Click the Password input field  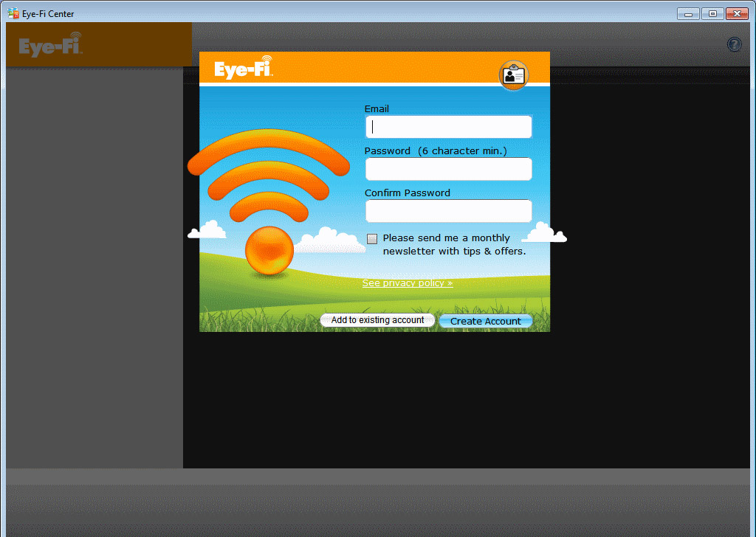(448, 169)
